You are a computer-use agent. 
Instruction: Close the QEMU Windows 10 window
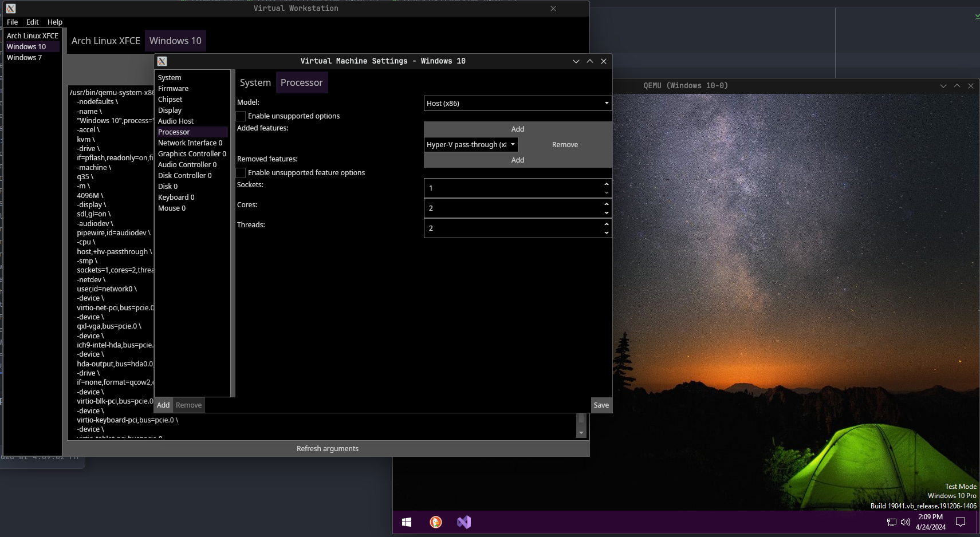coord(971,86)
